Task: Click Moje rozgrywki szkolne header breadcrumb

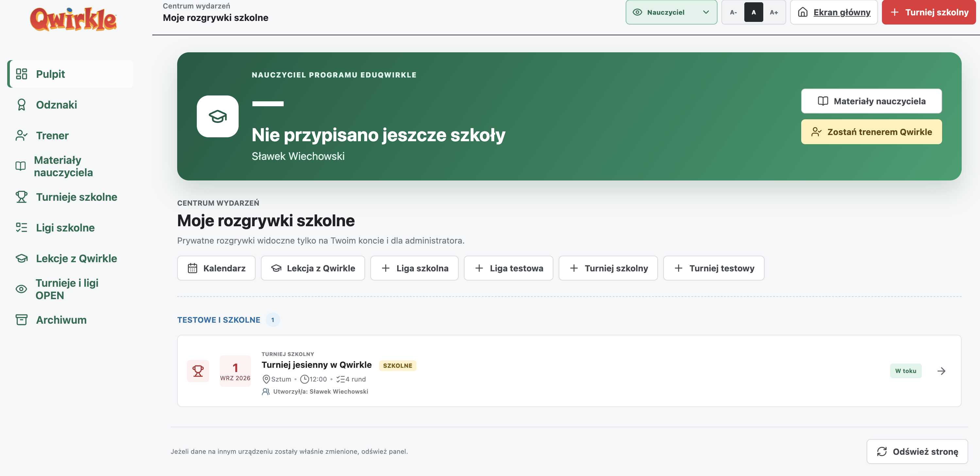Action: coord(215,18)
